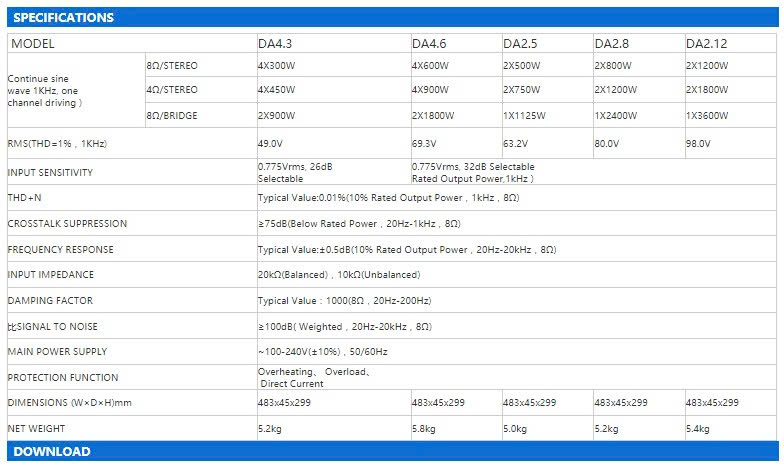The image size is (784, 465).
Task: Click the DAMPING FACTOR value text
Action: [x=344, y=301]
